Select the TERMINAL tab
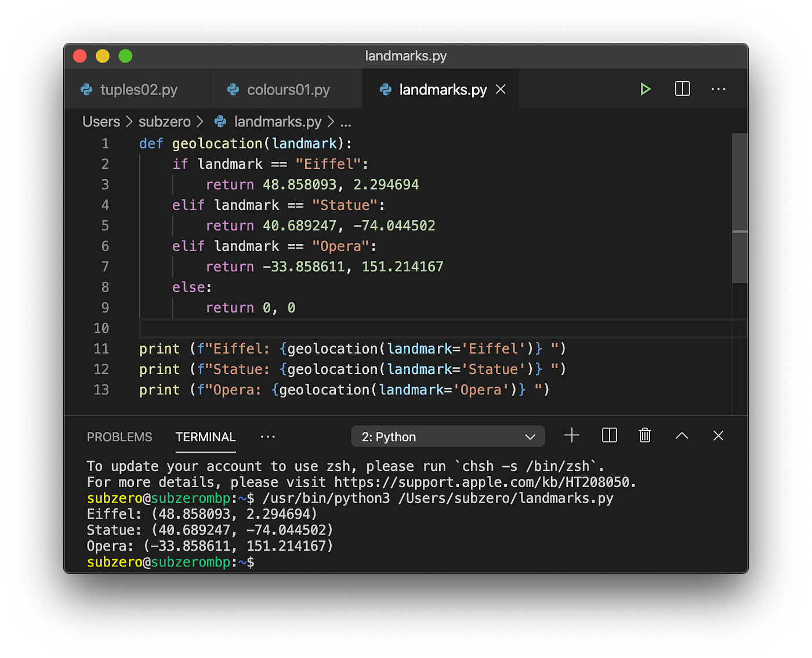Screen dimensions: 812x658 205,437
